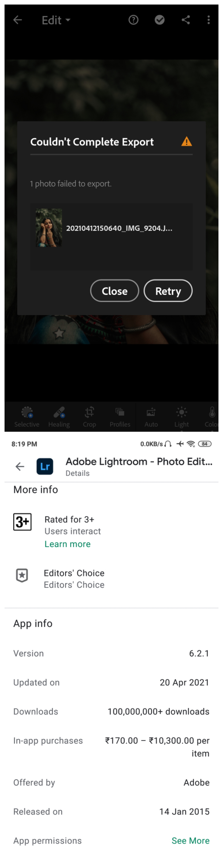Open the three-dot overflow menu
The width and height of the screenshot is (223, 868).
(209, 20)
